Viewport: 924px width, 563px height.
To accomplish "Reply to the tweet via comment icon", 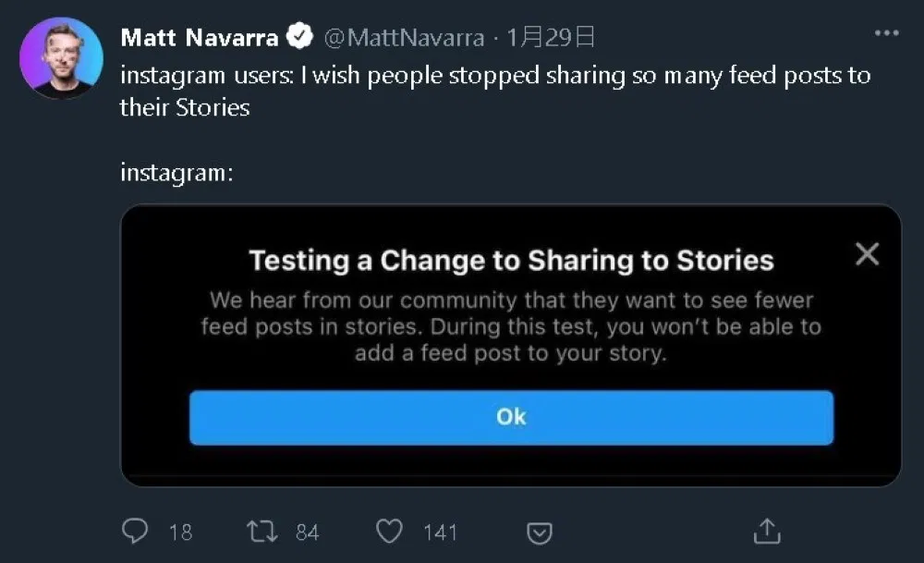I will click(135, 531).
